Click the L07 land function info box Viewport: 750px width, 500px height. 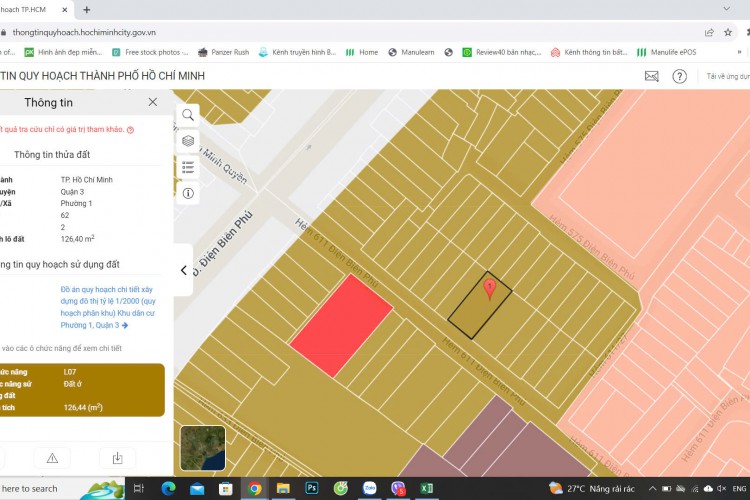(82, 390)
